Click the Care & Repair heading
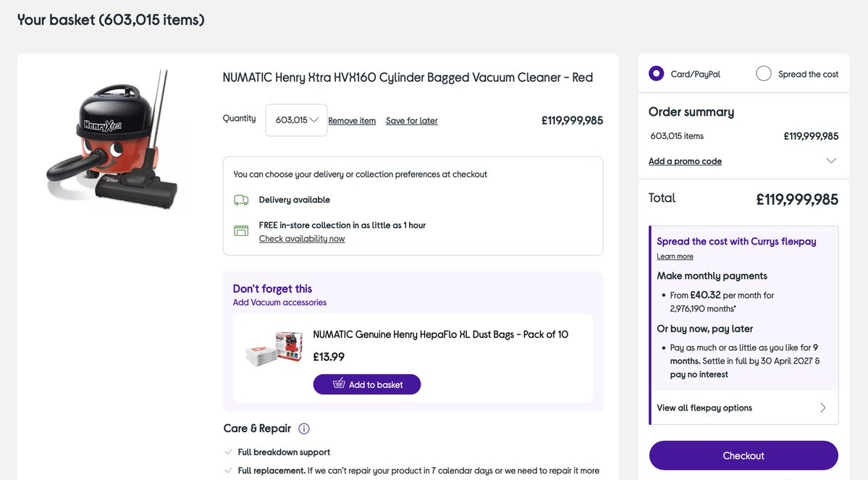This screenshot has height=480, width=868. (x=258, y=429)
